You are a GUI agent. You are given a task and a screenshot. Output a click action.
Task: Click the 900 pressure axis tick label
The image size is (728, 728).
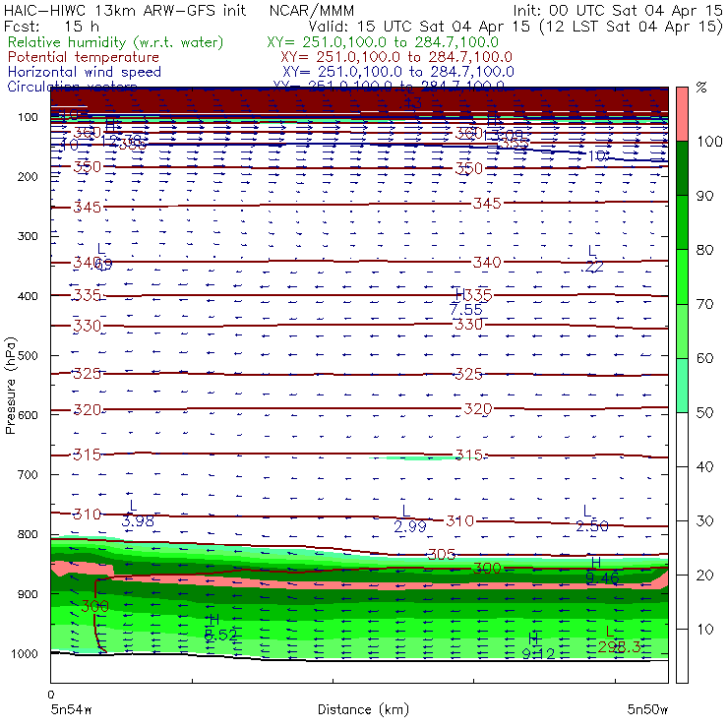(28, 594)
